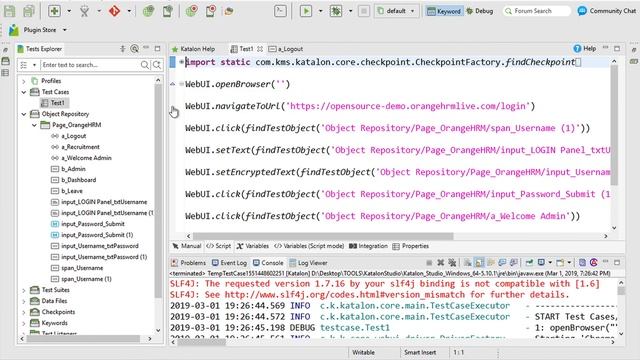Switch to the Log Viewer tab
Viewport: 640px width, 360px height.
click(308, 263)
